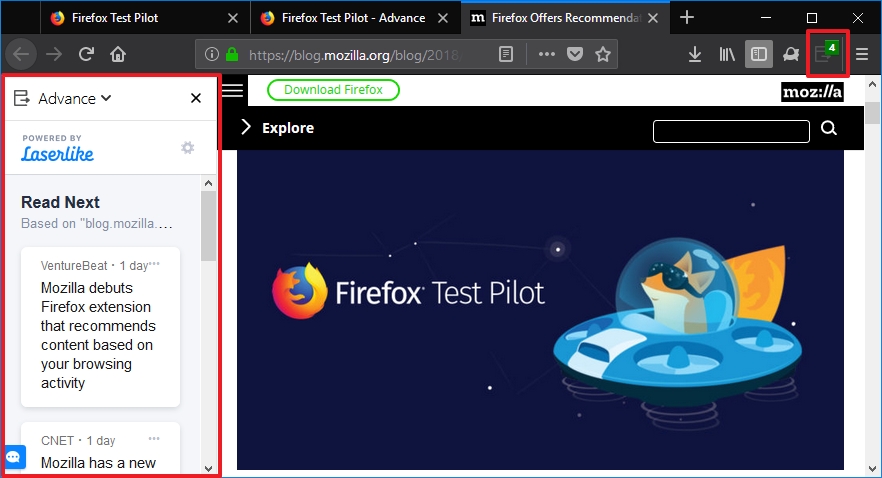Screen dimensions: 882x478
Task: Click page scrollbar down arrow
Action: (872, 468)
